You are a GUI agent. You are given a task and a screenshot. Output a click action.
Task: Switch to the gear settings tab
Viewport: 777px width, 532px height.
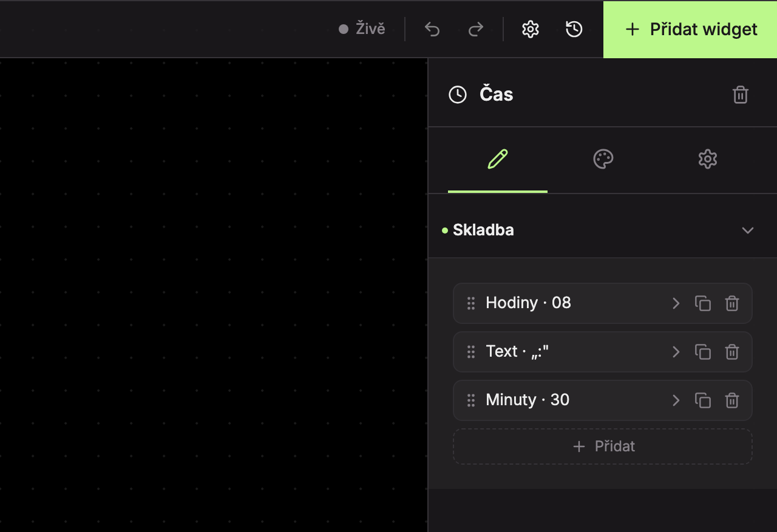[708, 160]
